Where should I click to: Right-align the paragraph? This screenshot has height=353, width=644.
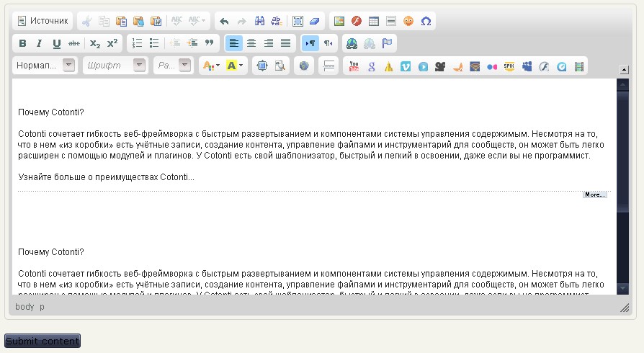(x=269, y=43)
